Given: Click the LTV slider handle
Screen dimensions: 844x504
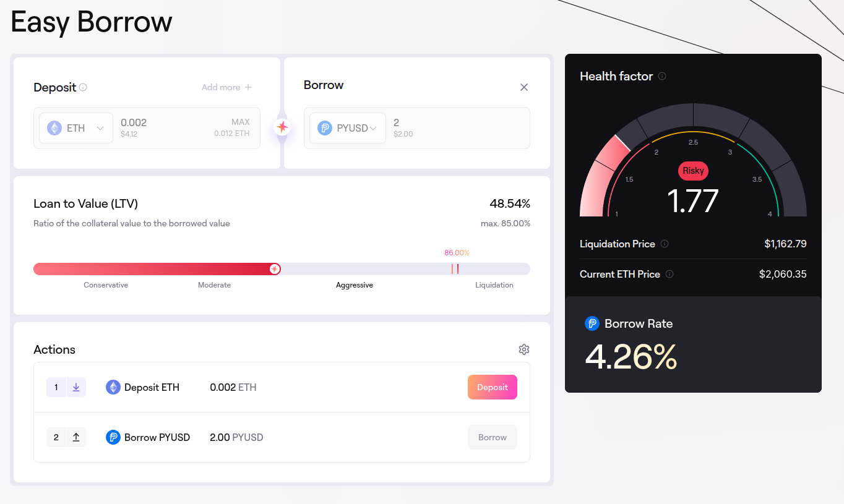Looking at the screenshot, I should [x=275, y=269].
